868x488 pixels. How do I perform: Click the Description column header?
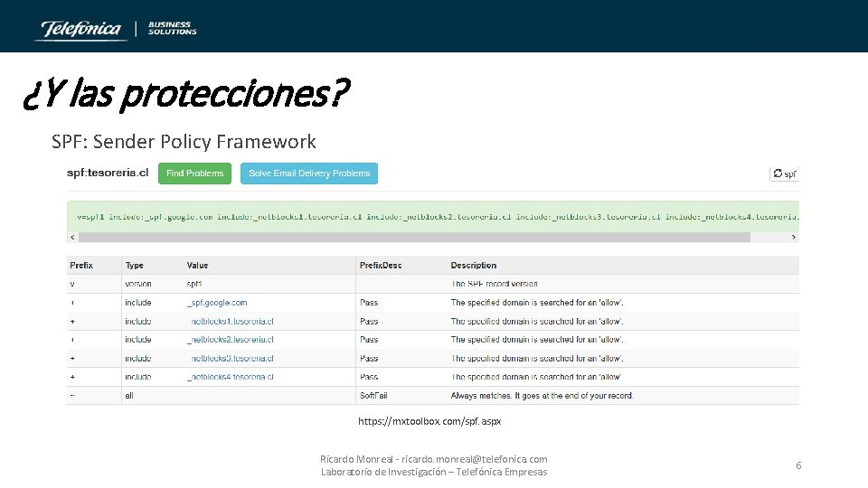474,266
